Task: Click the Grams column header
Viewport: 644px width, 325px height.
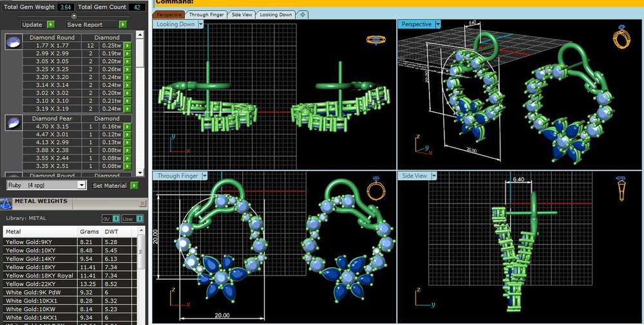Action: pos(90,232)
